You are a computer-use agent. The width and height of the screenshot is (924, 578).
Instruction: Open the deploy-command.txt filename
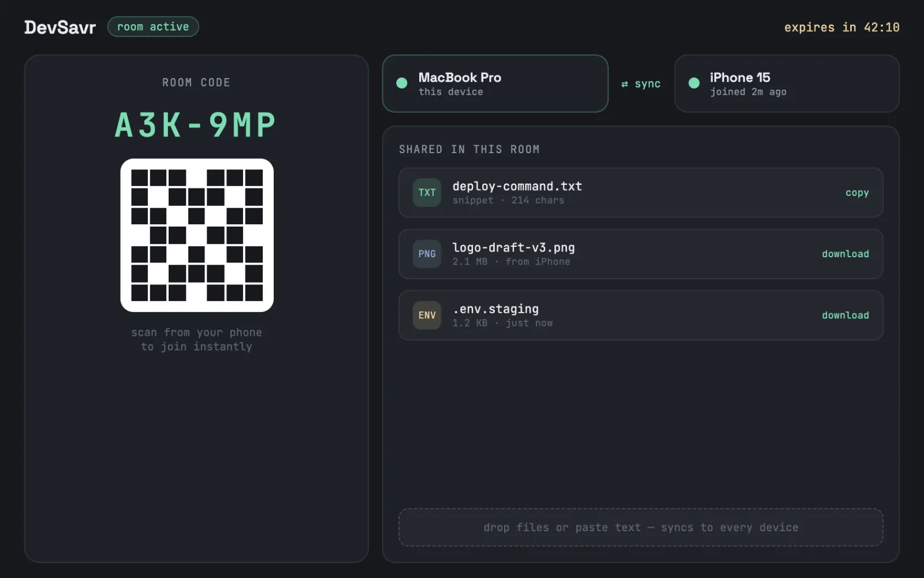[517, 186]
